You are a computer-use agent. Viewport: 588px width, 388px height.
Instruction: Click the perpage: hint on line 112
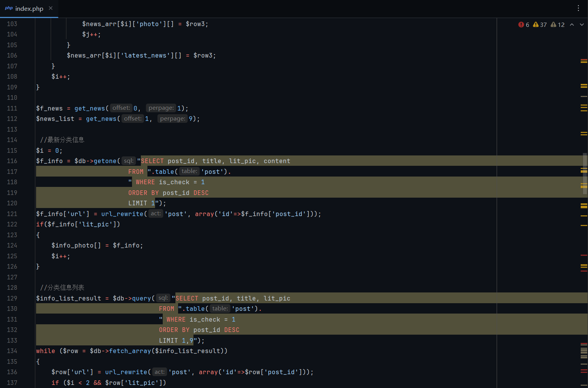172,119
